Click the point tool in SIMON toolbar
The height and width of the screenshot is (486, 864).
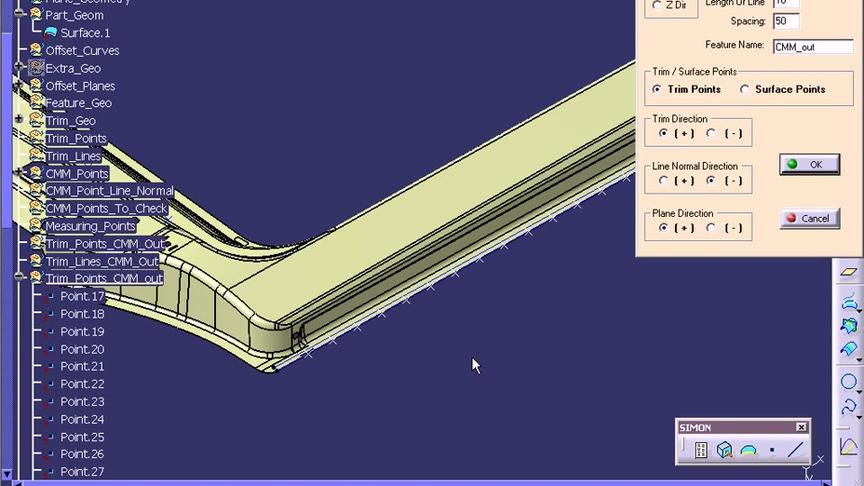772,451
